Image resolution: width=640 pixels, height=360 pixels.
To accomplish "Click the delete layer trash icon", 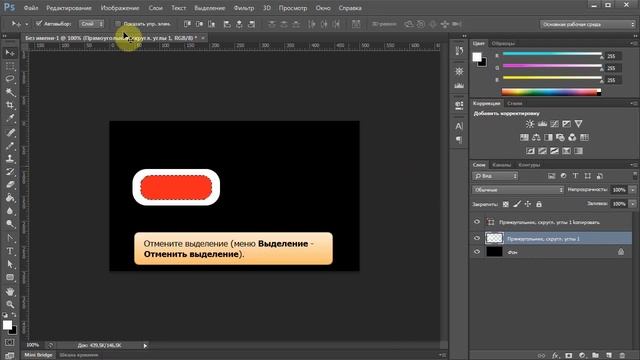I will pos(622,356).
